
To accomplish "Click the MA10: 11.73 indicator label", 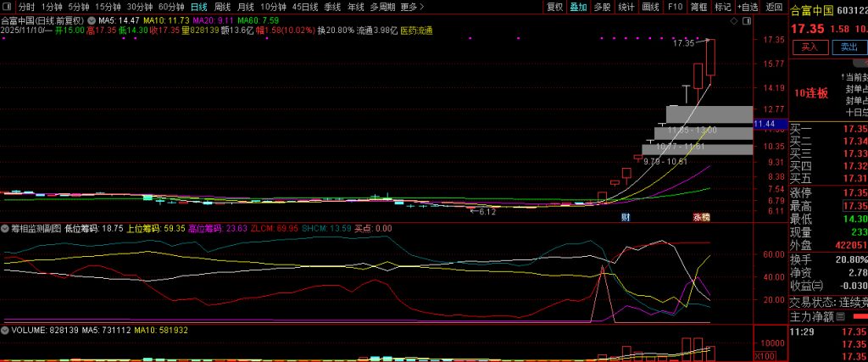I will (165, 21).
